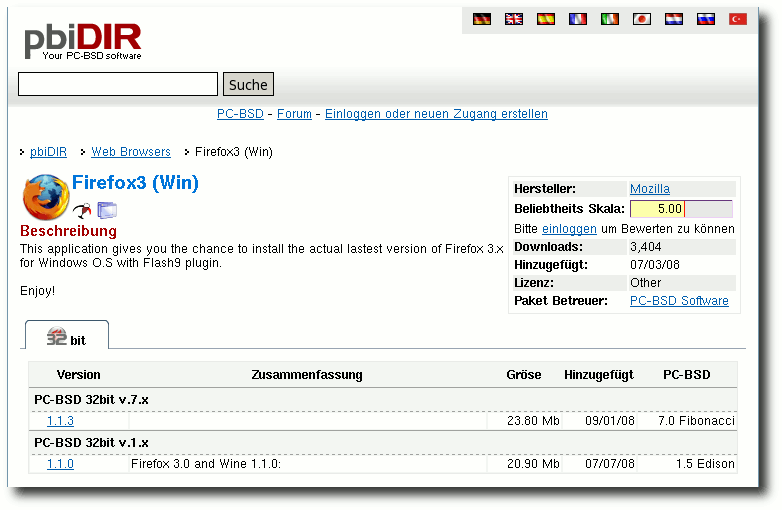The height and width of the screenshot is (510, 782).
Task: Click the 23.80 Mb size cell
Action: (x=533, y=421)
